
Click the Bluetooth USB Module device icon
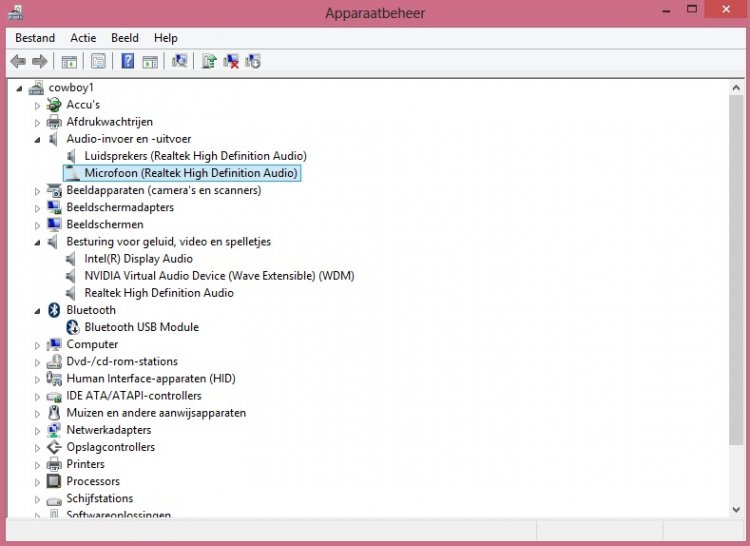point(73,327)
